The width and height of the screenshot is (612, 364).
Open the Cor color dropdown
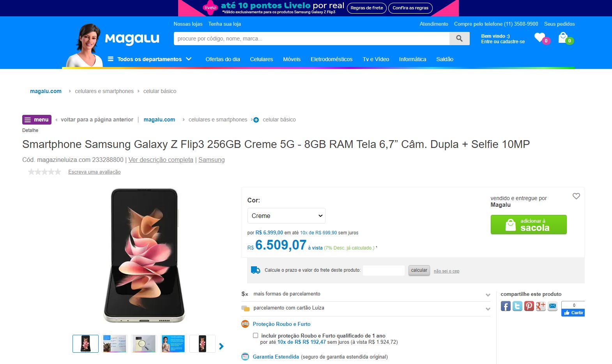(287, 216)
